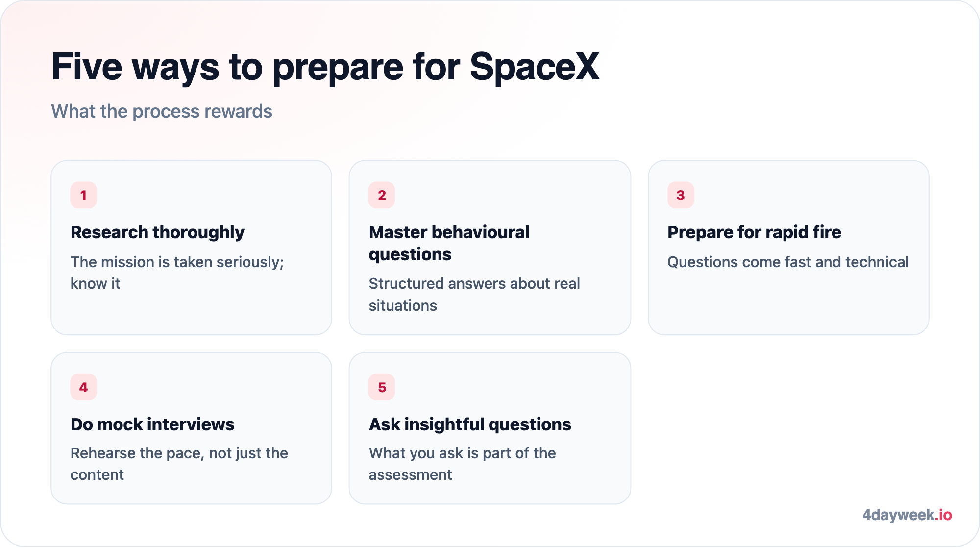Click the red '.io' part of the logo
The width and height of the screenshot is (980, 548).
click(x=944, y=515)
